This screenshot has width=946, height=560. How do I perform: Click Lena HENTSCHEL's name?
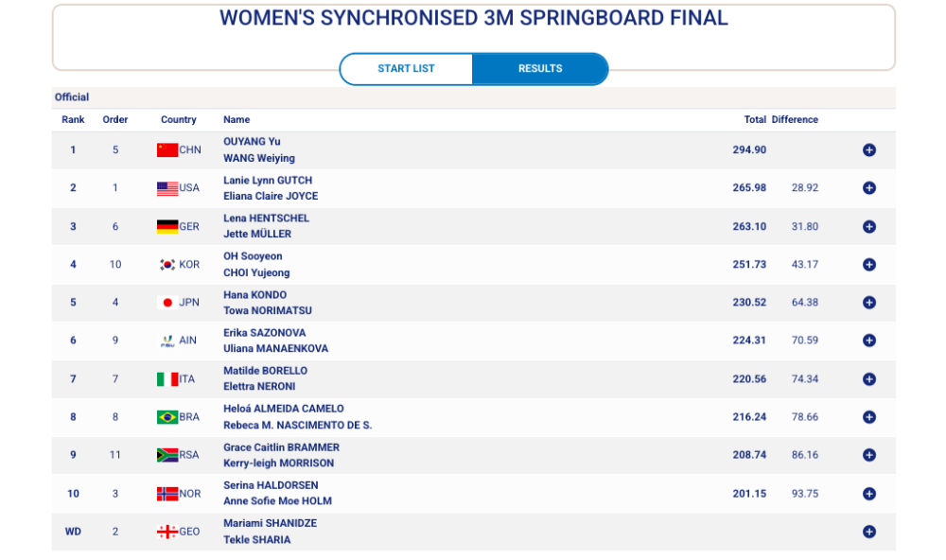click(x=266, y=219)
